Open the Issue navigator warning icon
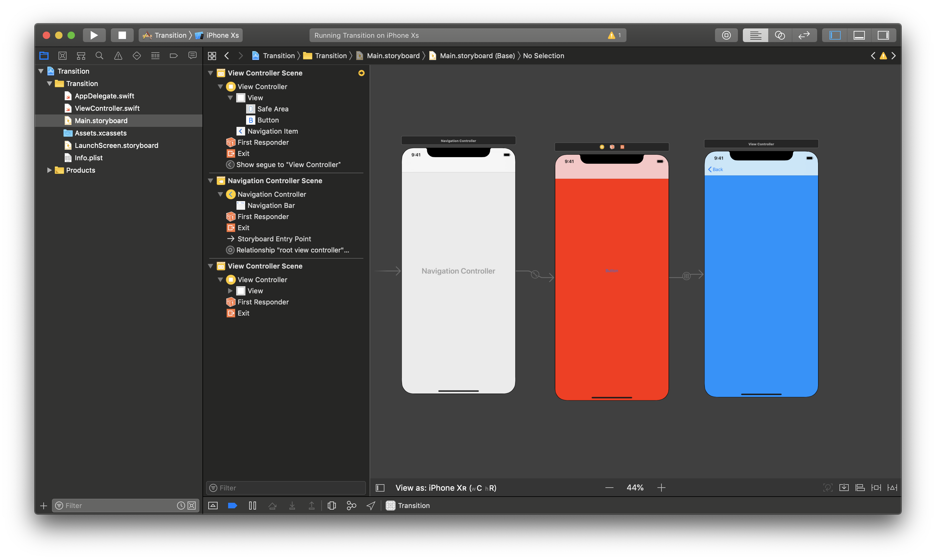 [118, 56]
